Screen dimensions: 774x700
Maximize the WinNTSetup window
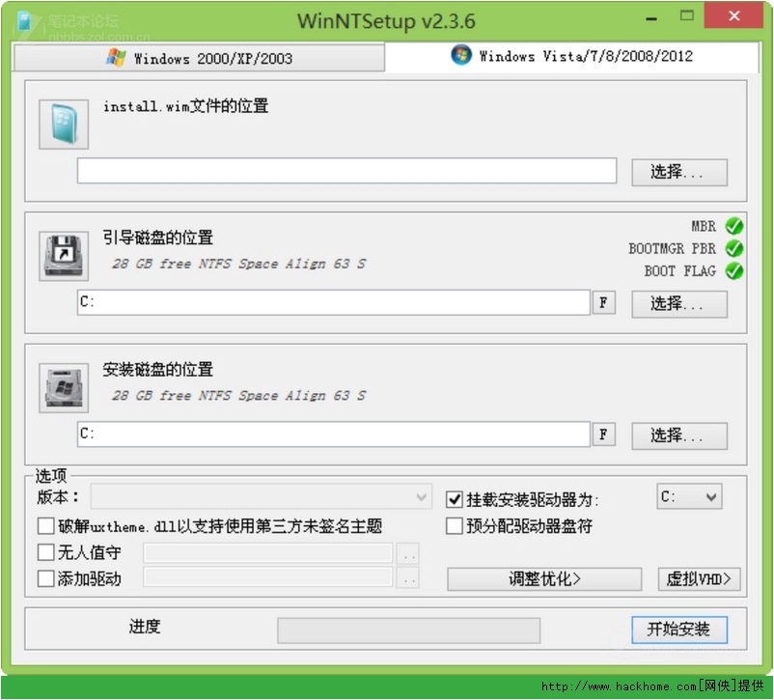pyautogui.click(x=686, y=15)
